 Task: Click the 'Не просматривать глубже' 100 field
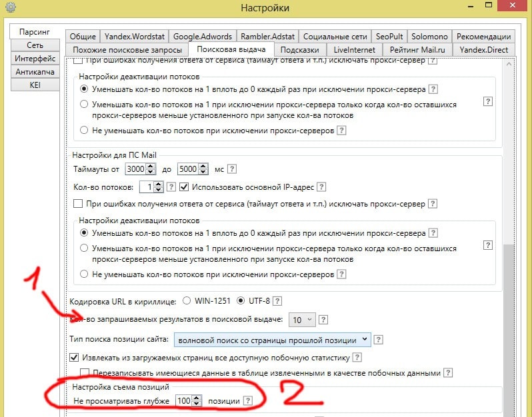coord(183,401)
